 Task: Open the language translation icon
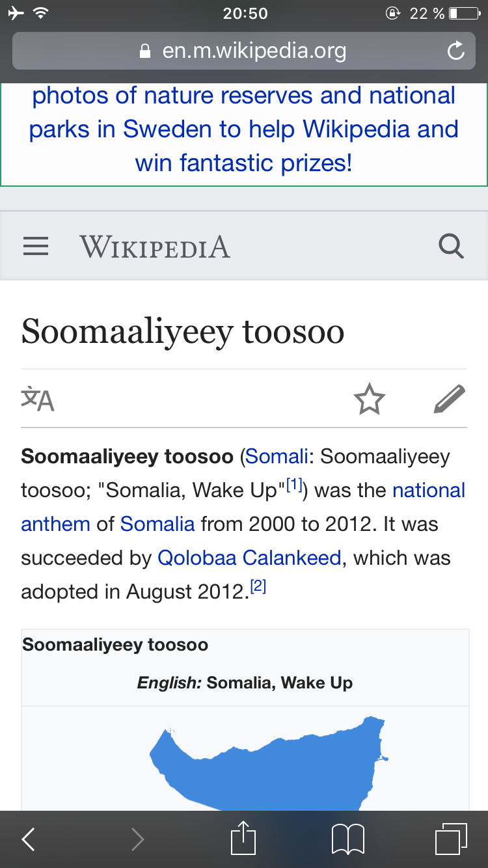tap(38, 399)
